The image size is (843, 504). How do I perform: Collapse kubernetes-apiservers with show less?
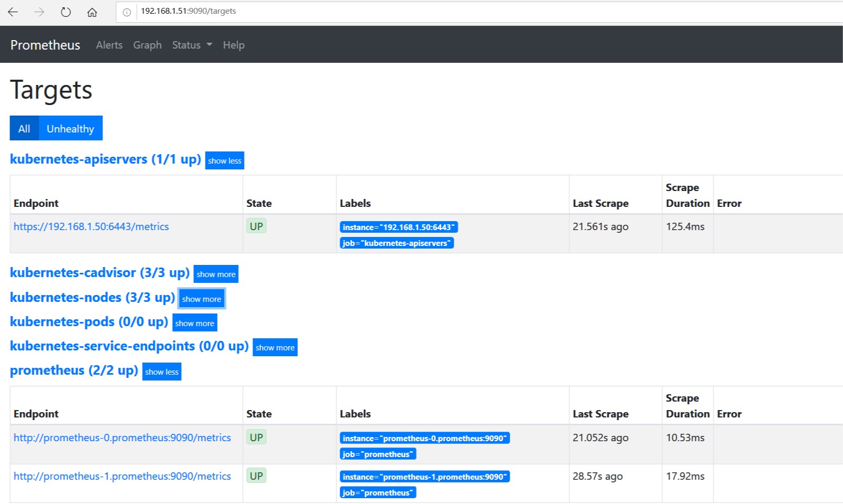pyautogui.click(x=224, y=160)
